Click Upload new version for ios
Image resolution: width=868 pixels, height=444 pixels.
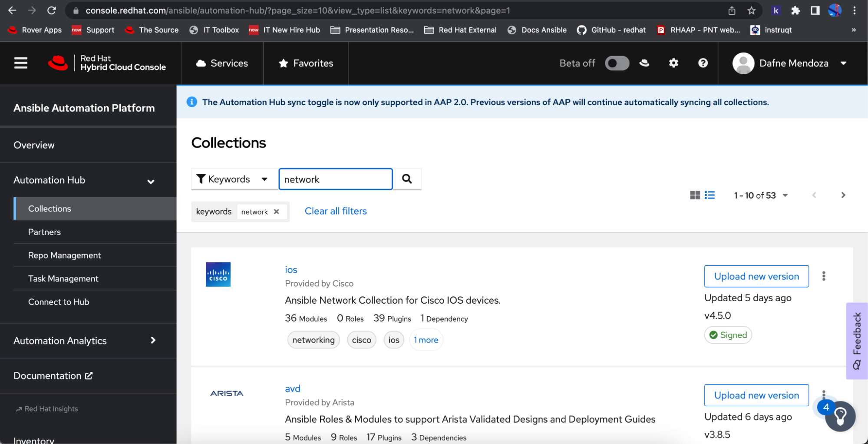tap(756, 276)
